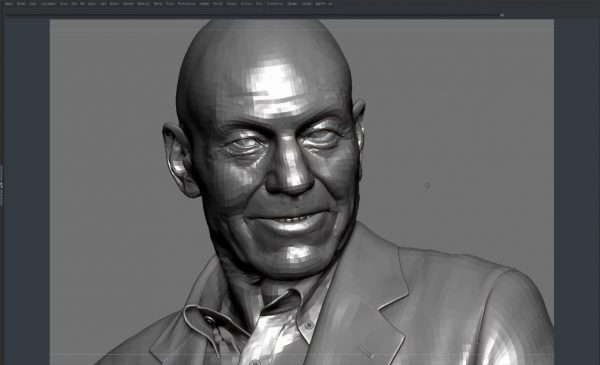The image size is (600, 365).
Task: Open the Picker menu
Action: click(x=170, y=4)
